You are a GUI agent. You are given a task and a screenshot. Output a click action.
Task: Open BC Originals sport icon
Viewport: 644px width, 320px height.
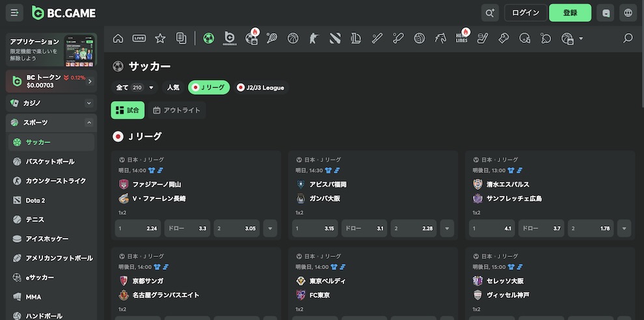[x=230, y=38]
